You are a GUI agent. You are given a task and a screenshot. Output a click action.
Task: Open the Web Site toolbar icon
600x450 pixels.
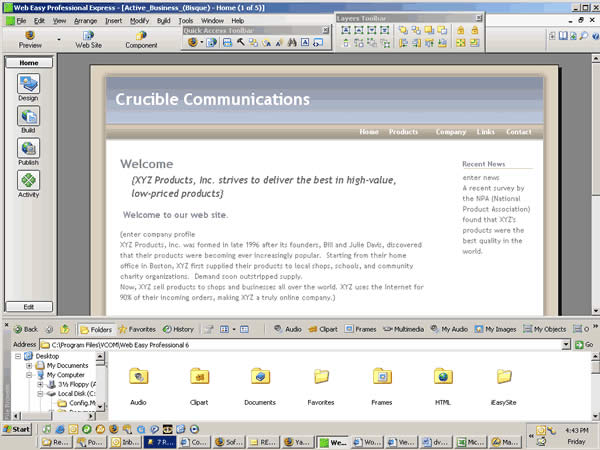coord(88,35)
